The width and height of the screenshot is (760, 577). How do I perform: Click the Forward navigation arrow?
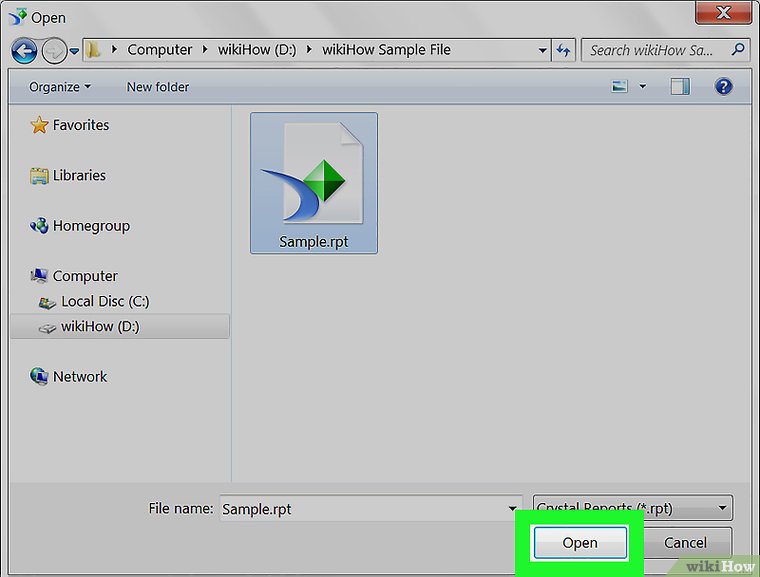[x=53, y=50]
